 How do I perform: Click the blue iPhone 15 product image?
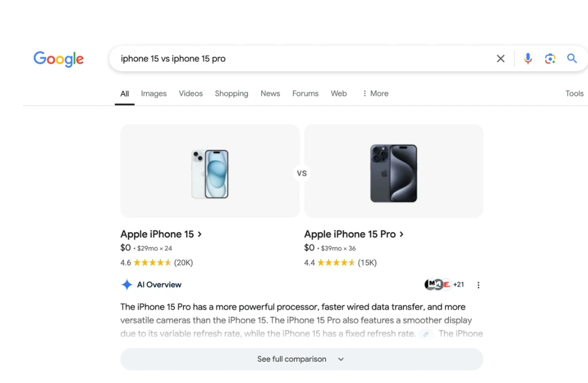pyautogui.click(x=210, y=174)
